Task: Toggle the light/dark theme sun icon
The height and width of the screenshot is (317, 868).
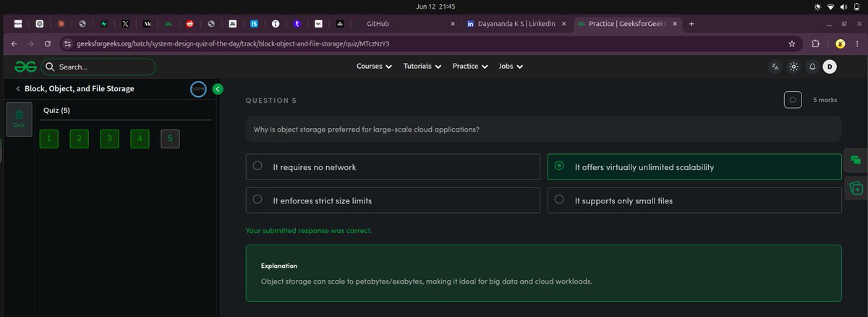Action: (793, 67)
